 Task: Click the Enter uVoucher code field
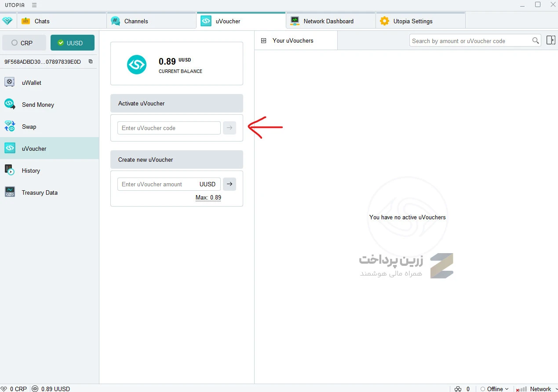point(168,127)
